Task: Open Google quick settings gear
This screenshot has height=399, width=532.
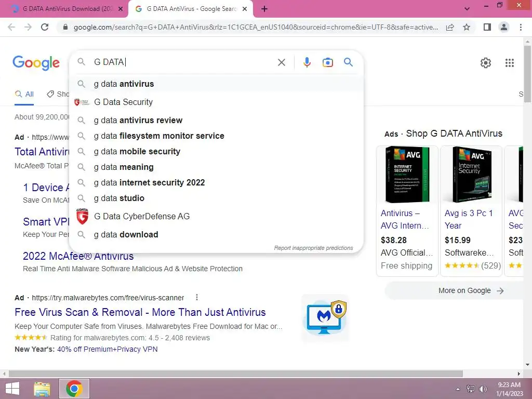Action: pos(486,63)
